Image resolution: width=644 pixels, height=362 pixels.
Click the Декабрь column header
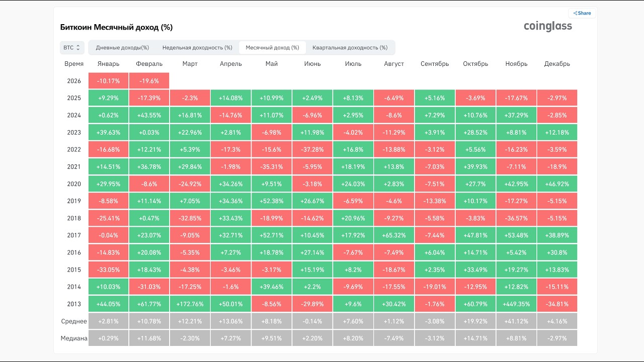tap(557, 64)
